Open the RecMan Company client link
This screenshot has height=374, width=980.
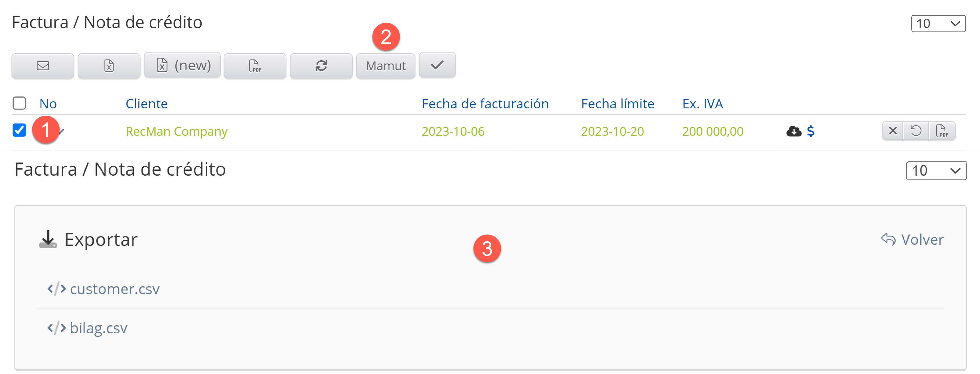pos(177,131)
